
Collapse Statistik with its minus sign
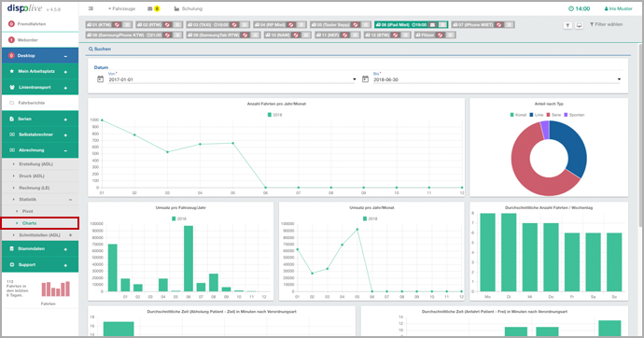(x=70, y=200)
